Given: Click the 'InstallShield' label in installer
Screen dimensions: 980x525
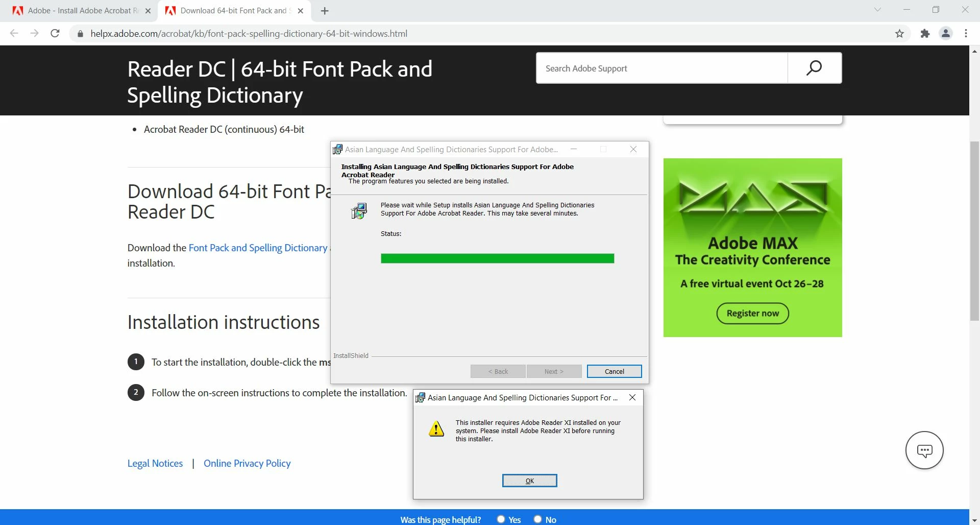Looking at the screenshot, I should coord(351,355).
